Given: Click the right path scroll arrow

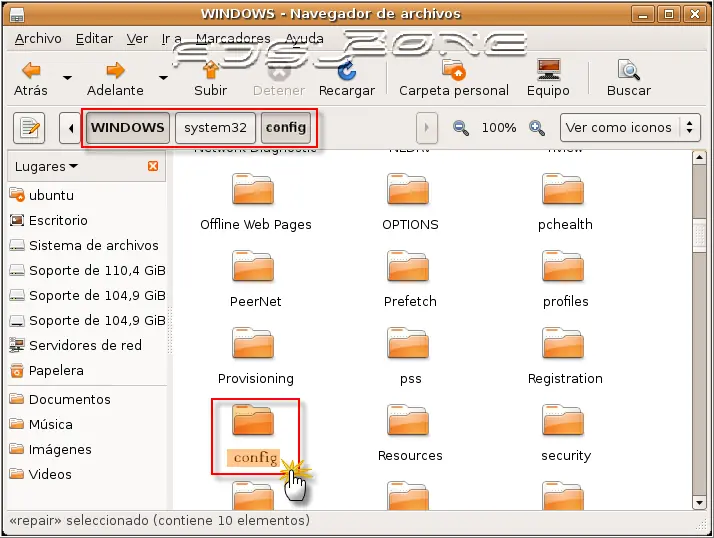Looking at the screenshot, I should tap(427, 128).
